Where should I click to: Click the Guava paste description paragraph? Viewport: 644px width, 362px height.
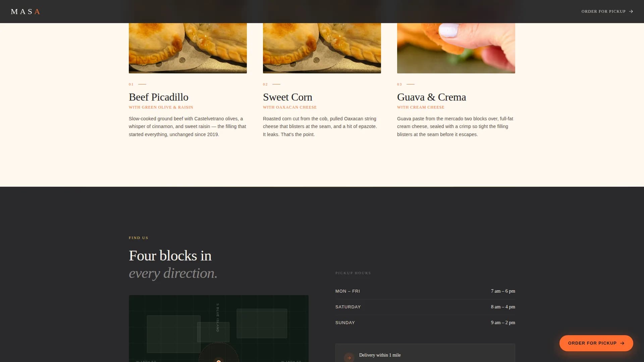tap(455, 127)
